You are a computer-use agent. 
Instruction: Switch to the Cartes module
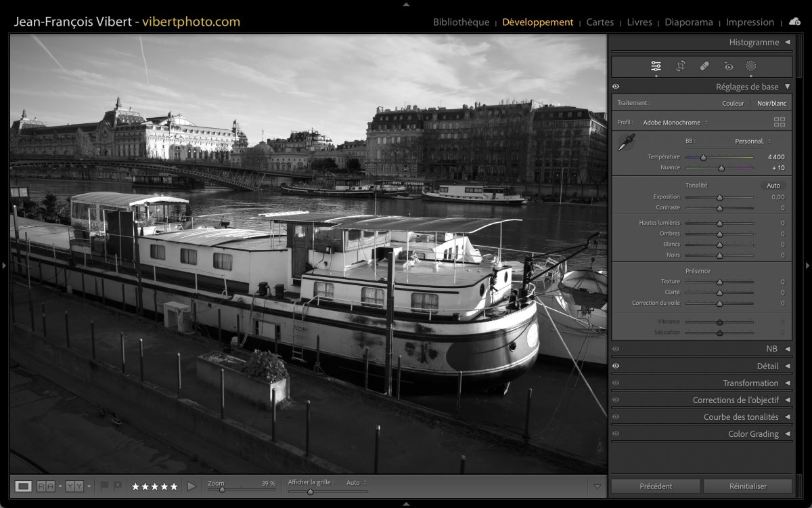click(600, 22)
